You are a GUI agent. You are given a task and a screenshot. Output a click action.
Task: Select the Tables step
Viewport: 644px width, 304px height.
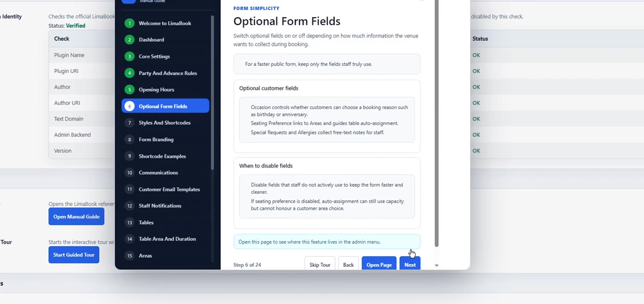pos(165,222)
